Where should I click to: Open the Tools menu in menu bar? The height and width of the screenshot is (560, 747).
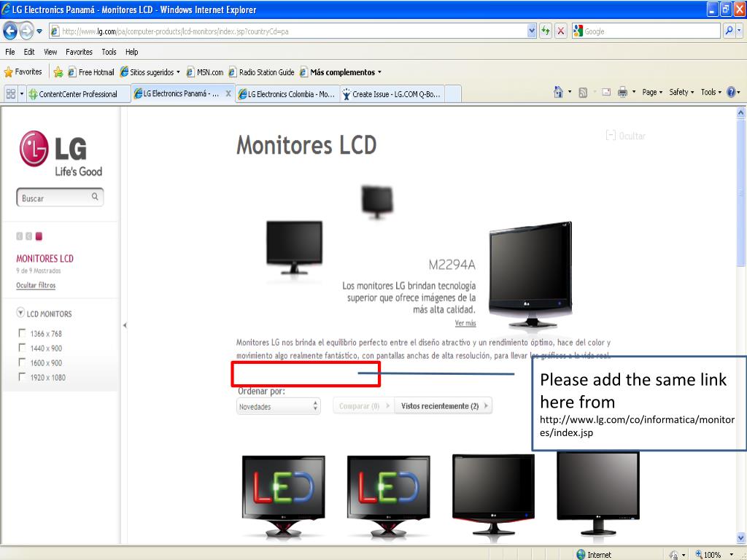click(109, 52)
